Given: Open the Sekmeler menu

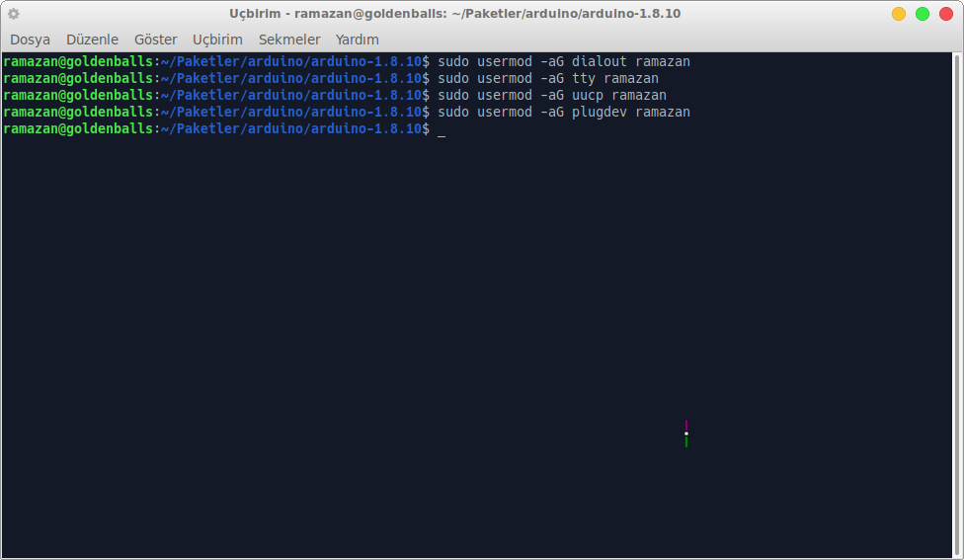Looking at the screenshot, I should [x=289, y=40].
